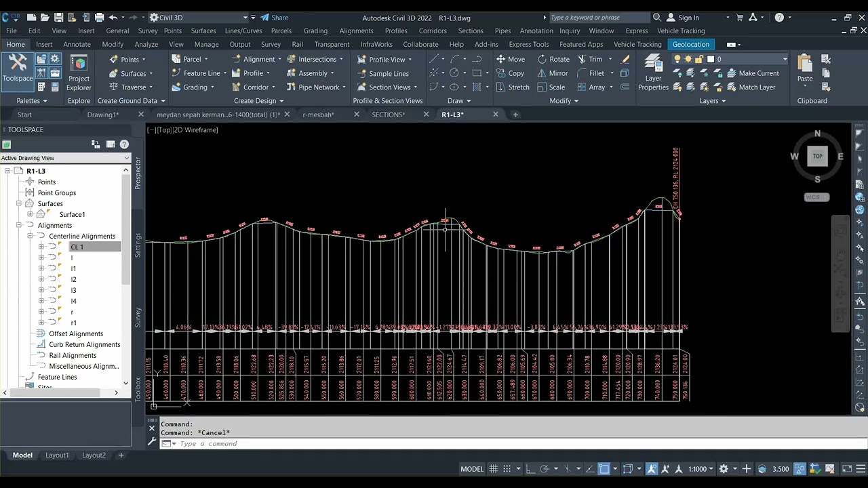The image size is (868, 488).
Task: Toggle MODEL space button in status bar
Action: point(472,469)
